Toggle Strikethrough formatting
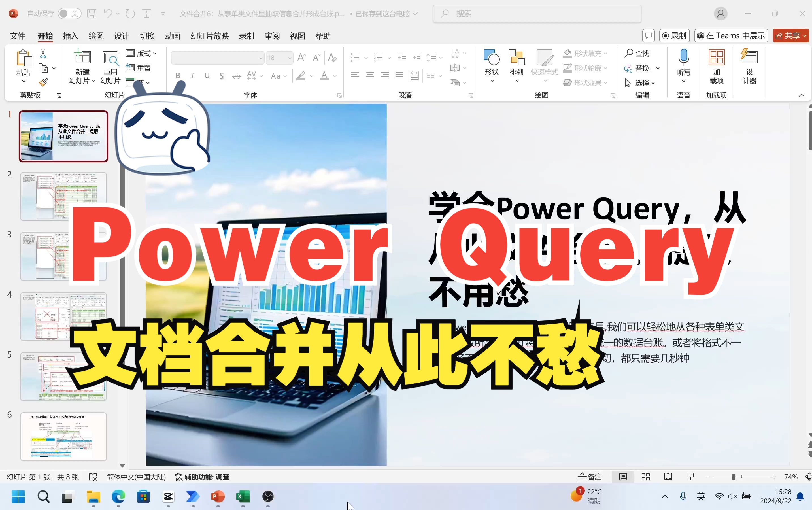Screen dimensions: 812x510 click(x=237, y=76)
